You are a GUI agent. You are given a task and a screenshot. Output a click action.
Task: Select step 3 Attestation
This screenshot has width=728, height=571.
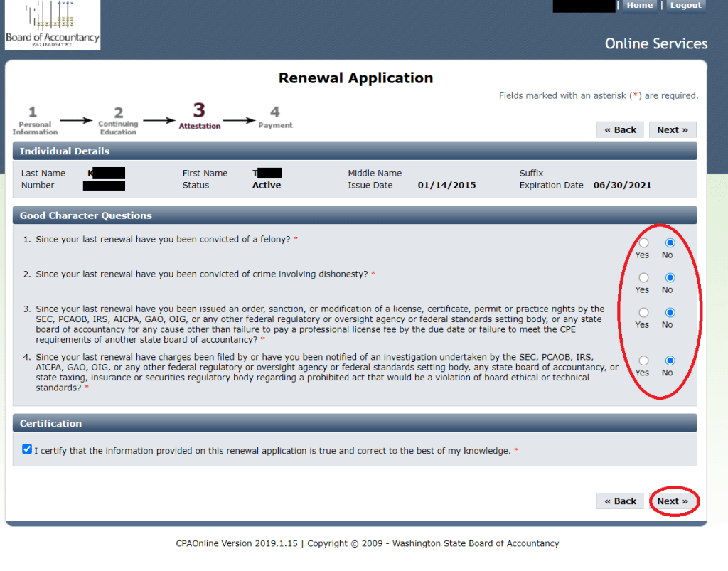click(x=199, y=117)
